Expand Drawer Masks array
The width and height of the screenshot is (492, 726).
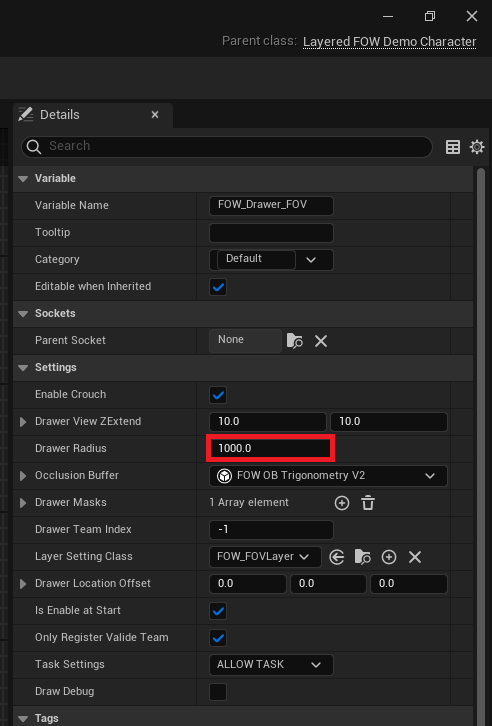(23, 503)
